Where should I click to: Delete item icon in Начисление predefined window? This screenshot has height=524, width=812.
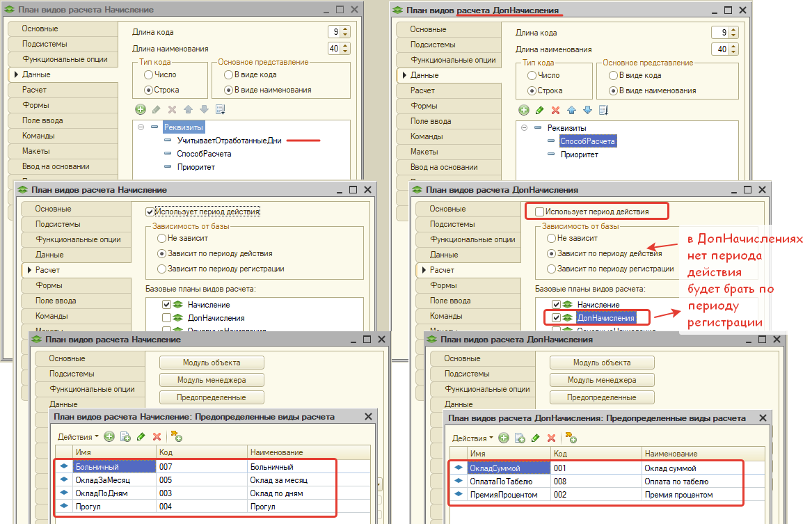click(x=157, y=436)
